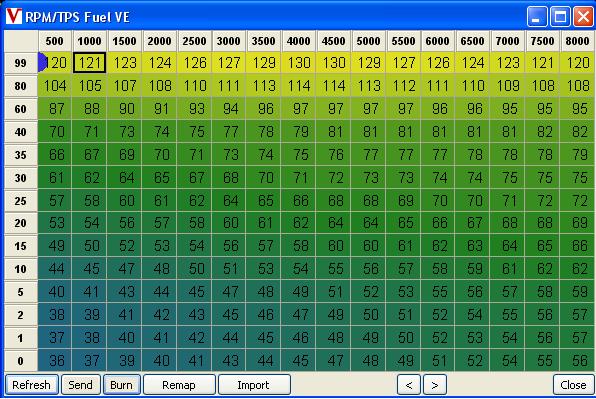Screen dimensions: 596x399
Task: Maximize the RPM/TPS Fuel VE window
Action: (x=560, y=16)
